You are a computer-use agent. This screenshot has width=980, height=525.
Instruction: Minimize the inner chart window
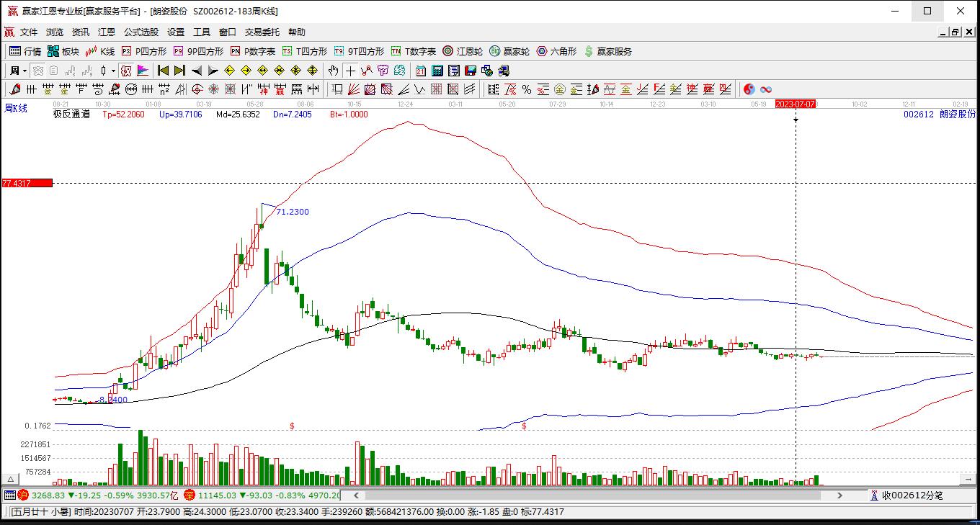click(x=943, y=32)
